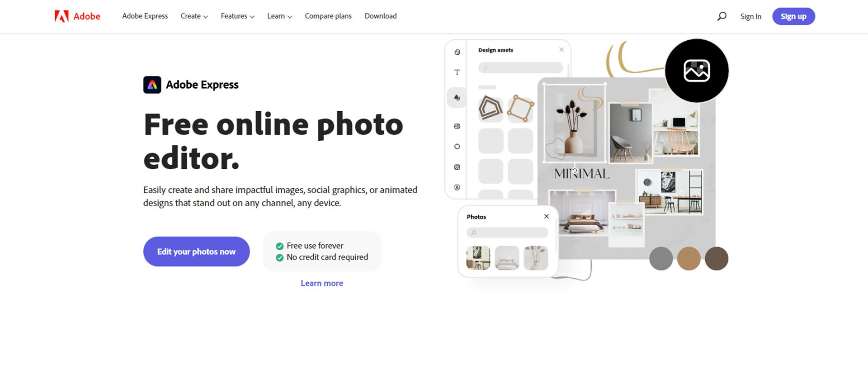868x366 pixels.
Task: Open Adobe Express nav item
Action: click(145, 16)
